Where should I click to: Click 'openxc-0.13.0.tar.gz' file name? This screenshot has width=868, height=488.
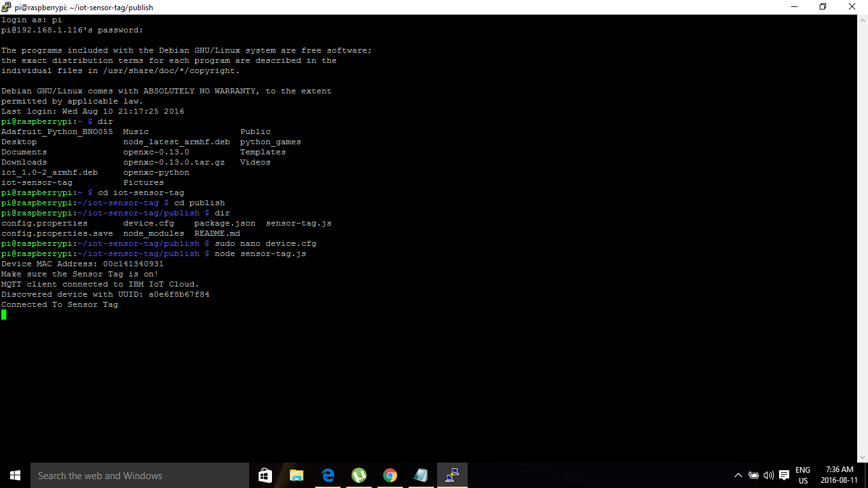coord(174,162)
